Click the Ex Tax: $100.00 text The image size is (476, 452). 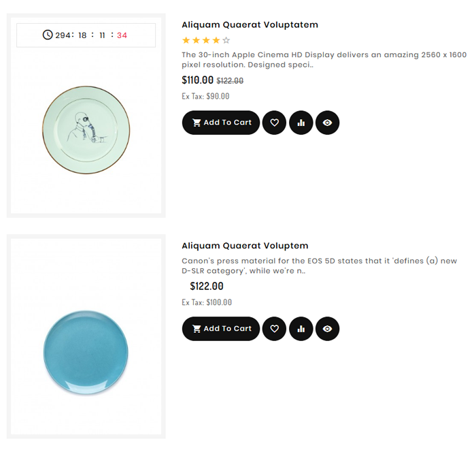207,302
